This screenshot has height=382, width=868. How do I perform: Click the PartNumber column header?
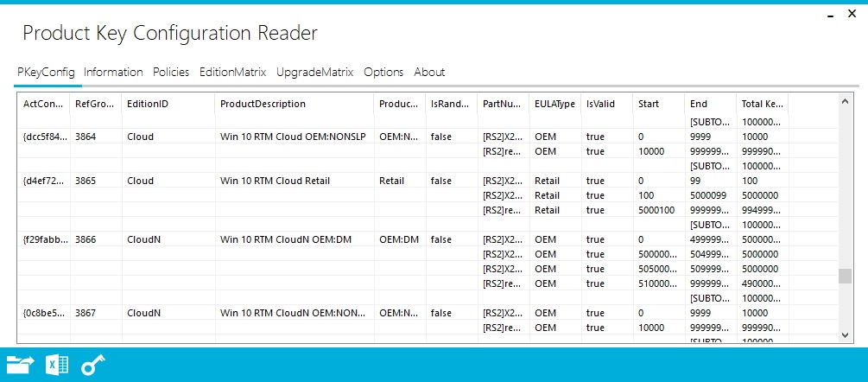point(504,104)
